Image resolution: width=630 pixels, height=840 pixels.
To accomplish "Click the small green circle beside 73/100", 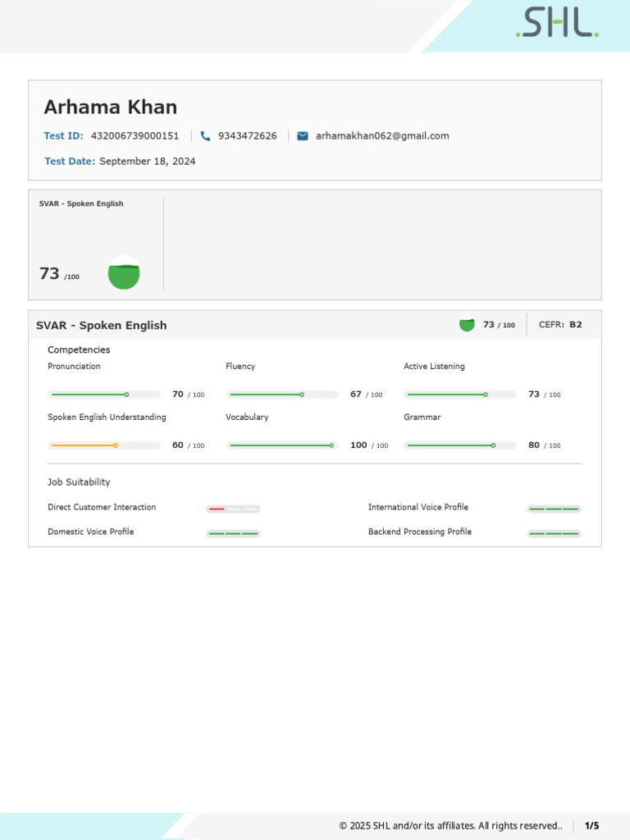I will (x=467, y=325).
